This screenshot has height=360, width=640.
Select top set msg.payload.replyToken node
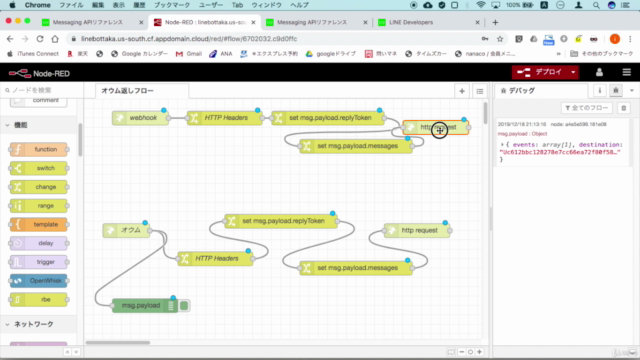tap(328, 118)
